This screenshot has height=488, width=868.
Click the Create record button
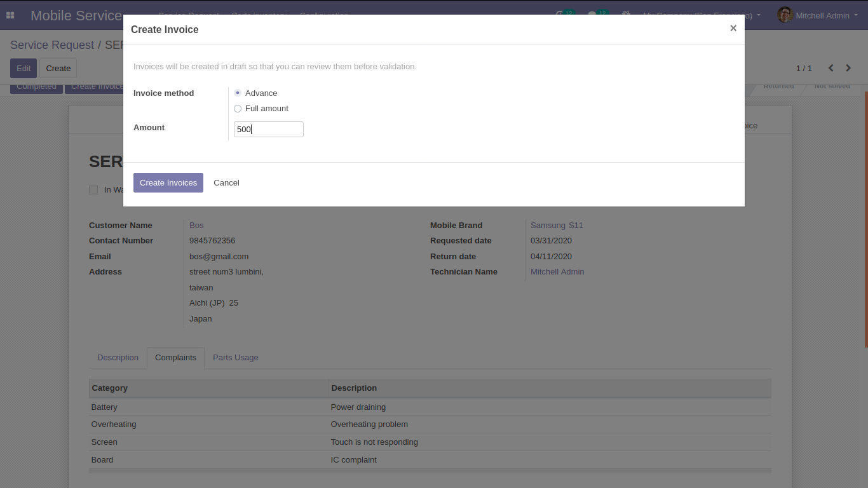pos(58,68)
